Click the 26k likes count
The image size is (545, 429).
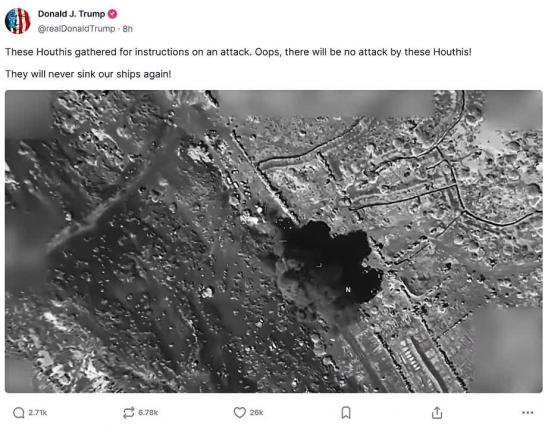click(256, 413)
